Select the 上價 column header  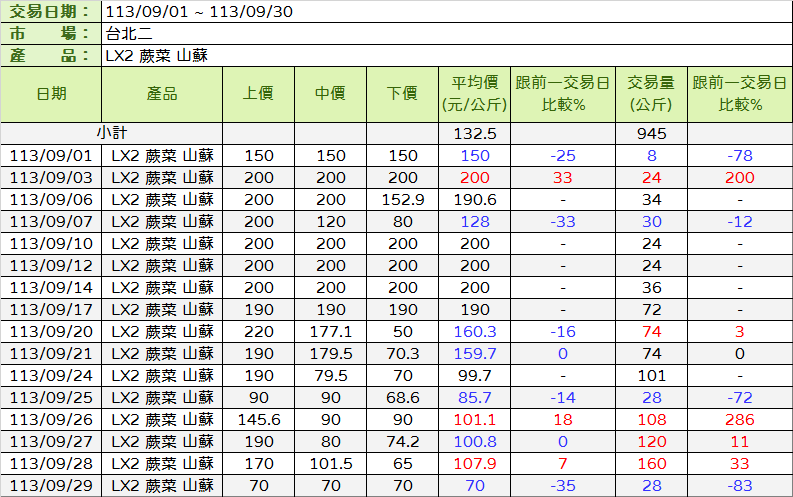[x=258, y=94]
